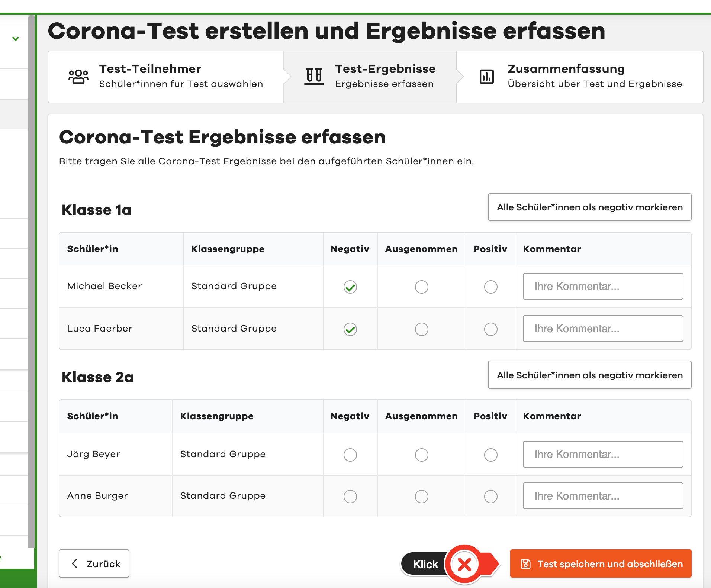
Task: Click the Zusammenfassung chart icon
Action: click(486, 76)
